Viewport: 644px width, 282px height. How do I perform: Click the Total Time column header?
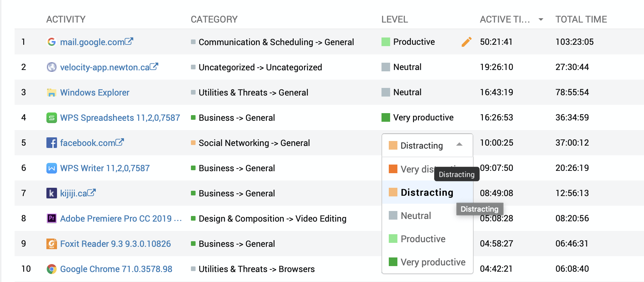point(581,20)
